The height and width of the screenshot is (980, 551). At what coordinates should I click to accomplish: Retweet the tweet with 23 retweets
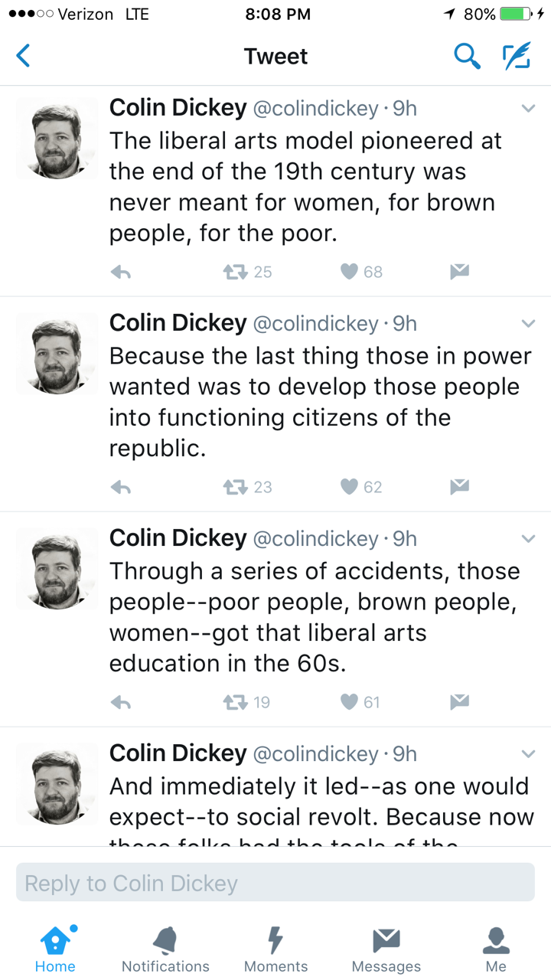234,487
